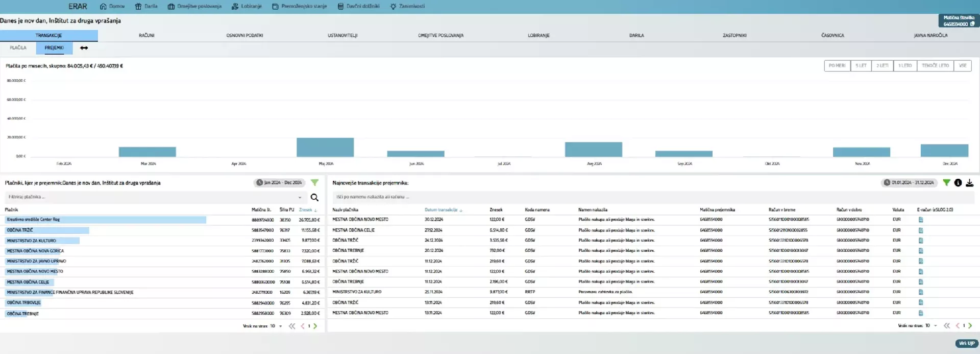Open rows-per-page dropdown in payers table

(280, 326)
